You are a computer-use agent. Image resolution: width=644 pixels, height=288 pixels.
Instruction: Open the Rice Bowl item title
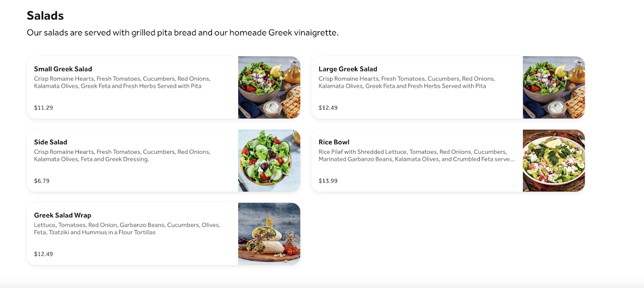pos(334,142)
